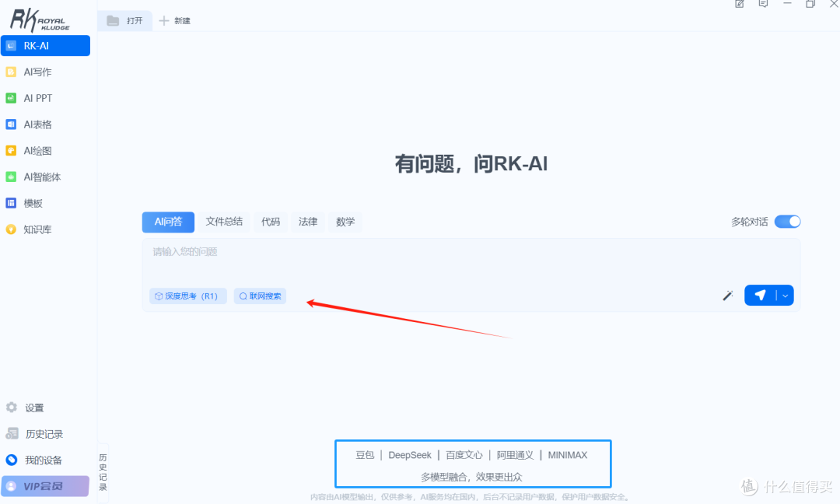The height and width of the screenshot is (504, 840).
Task: Click the VIP会员 avatar icon
Action: tap(11, 486)
